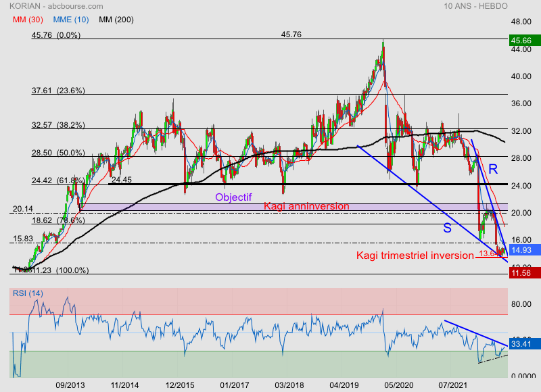The height and width of the screenshot is (392, 541).
Task: Click the 24.42 (61.8%) Fibonacci label
Action: coord(58,180)
